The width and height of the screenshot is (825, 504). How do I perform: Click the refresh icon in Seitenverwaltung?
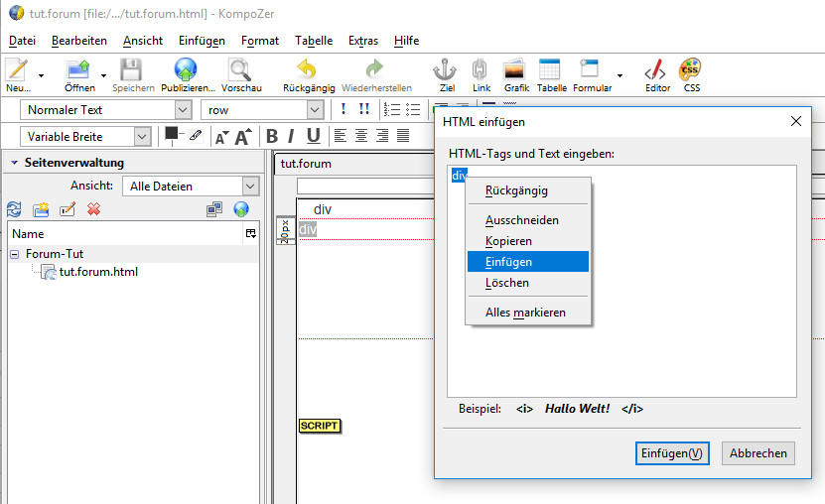click(14, 209)
